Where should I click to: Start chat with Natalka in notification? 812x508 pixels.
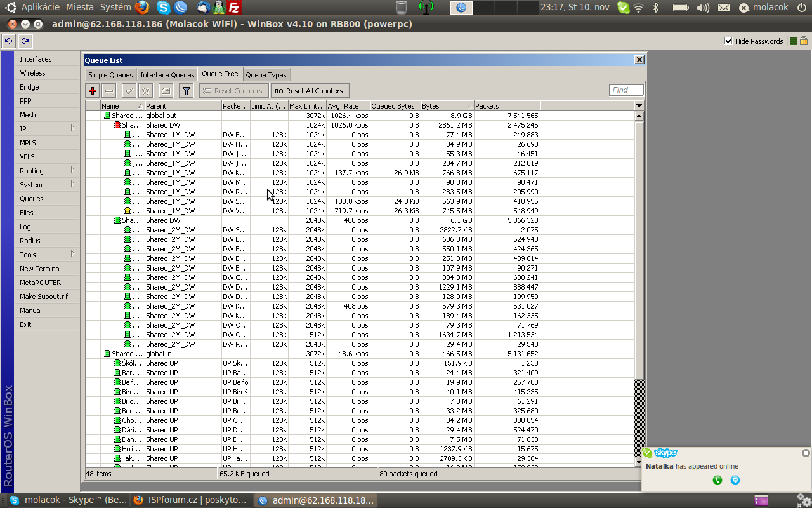point(735,480)
